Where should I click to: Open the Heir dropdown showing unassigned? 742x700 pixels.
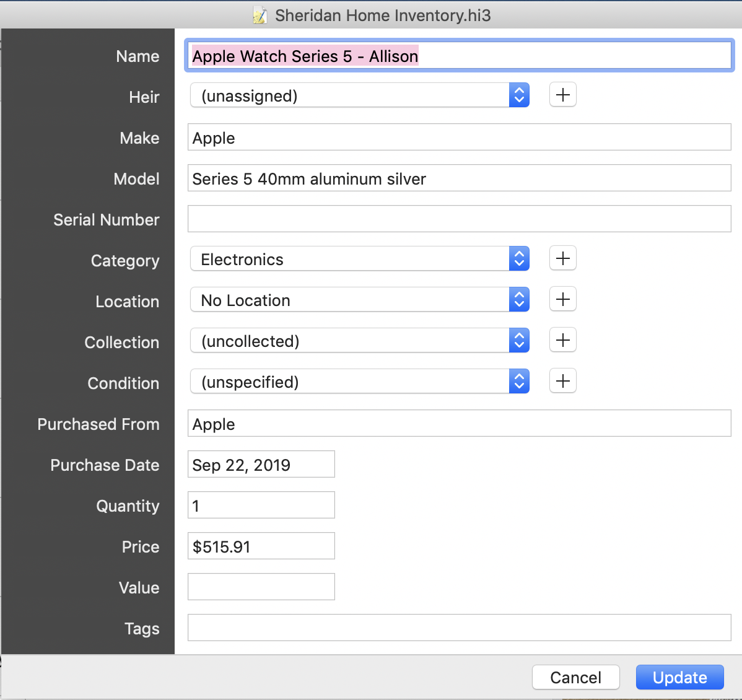(359, 95)
